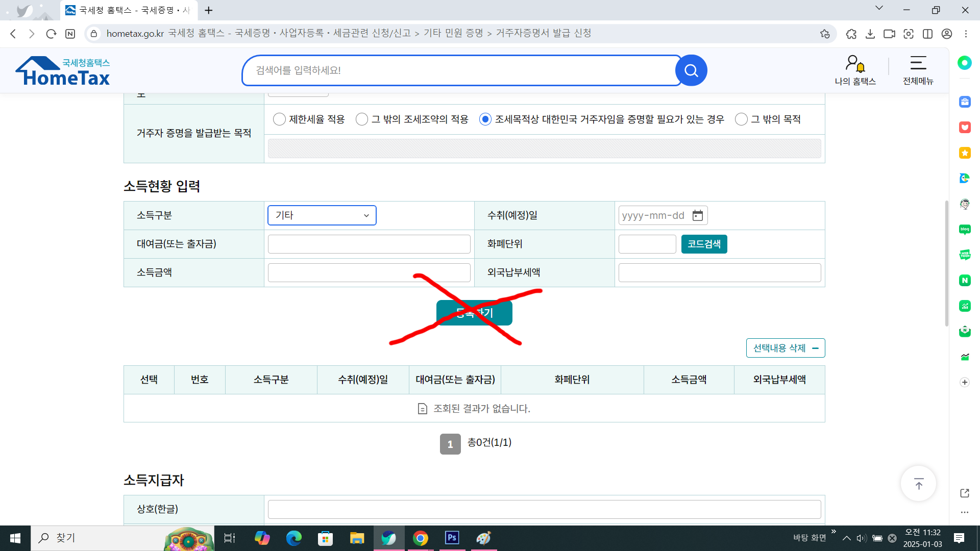This screenshot has height=551, width=980.
Task: Click browser downloads icon
Action: (870, 34)
